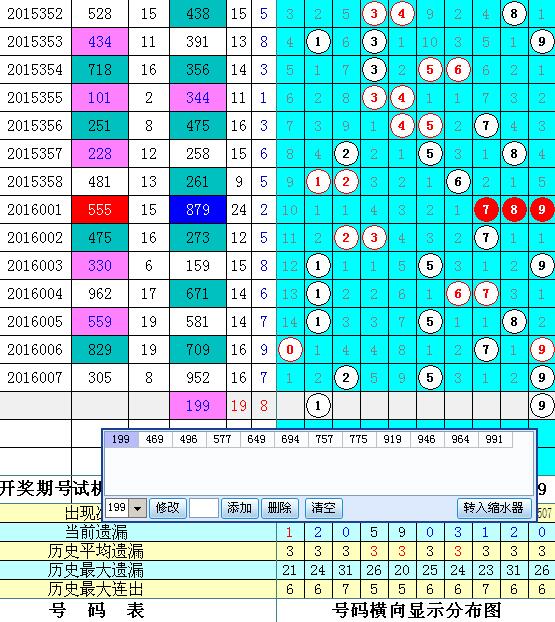Select number 757 in the list
Viewport: 555px width, 622px height.
click(x=325, y=440)
